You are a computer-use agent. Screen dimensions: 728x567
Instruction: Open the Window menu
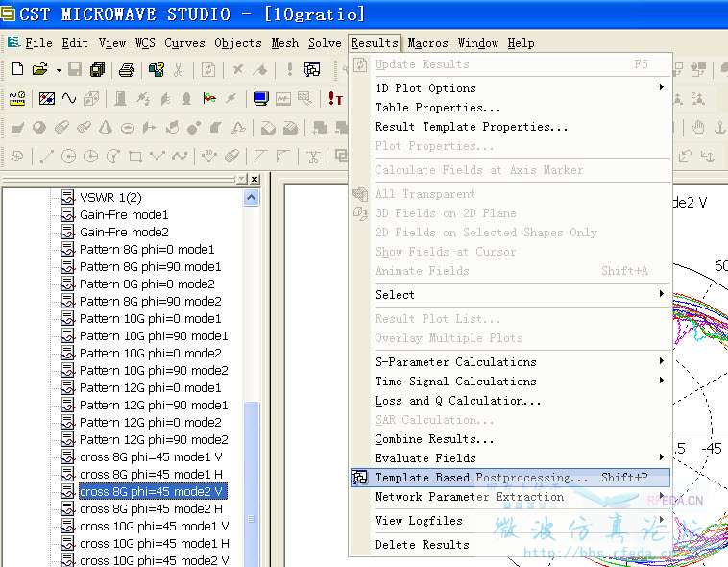coord(477,43)
